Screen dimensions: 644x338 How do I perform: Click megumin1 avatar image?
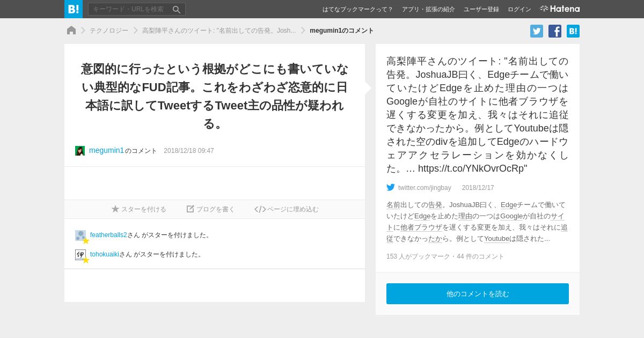80,151
